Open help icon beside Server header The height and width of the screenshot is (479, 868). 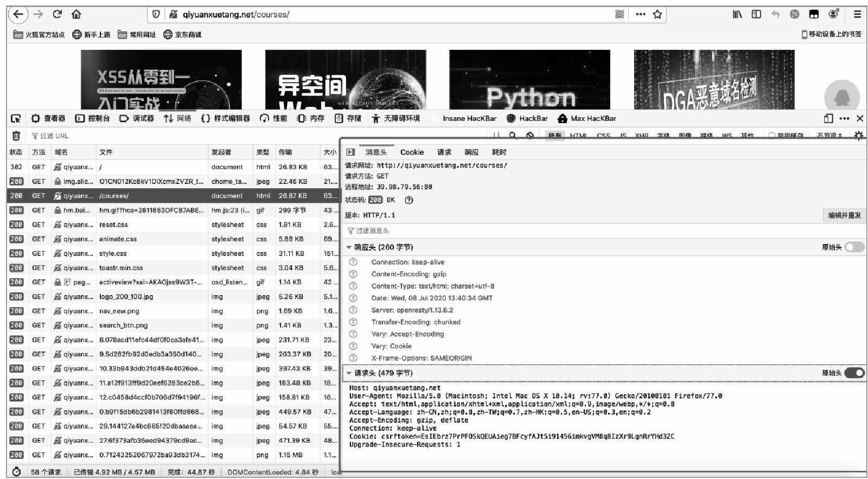[x=353, y=310]
